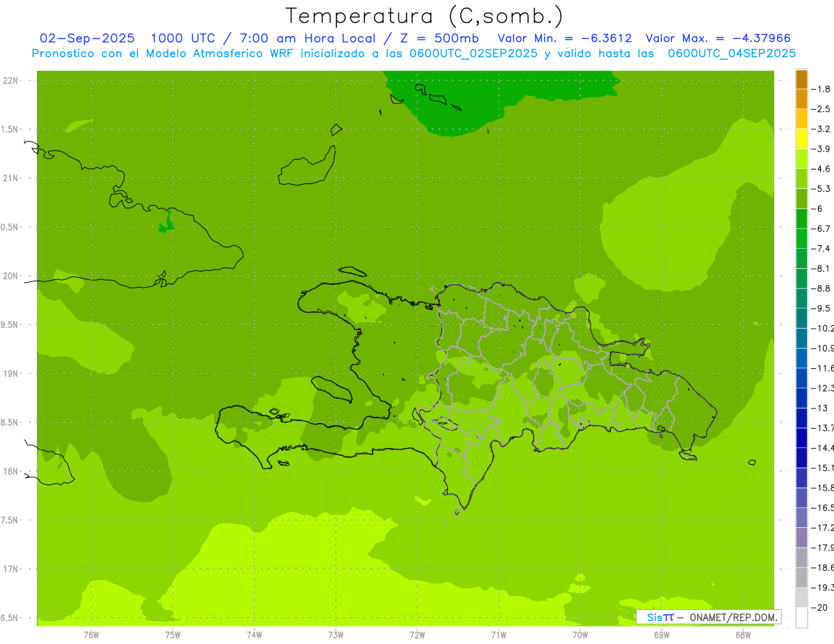
Task: Click the "Valor Max. = -4.37966" readout
Action: click(x=718, y=38)
